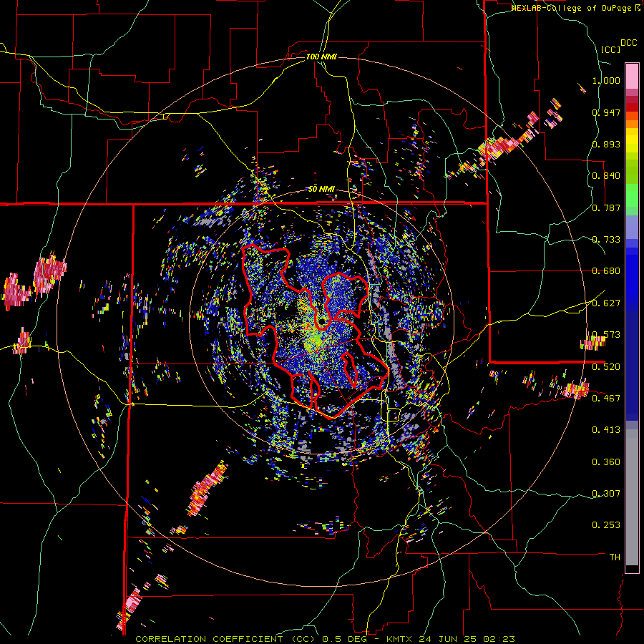Pick the pink segment of the color bar
The image size is (644, 644).
tap(632, 76)
